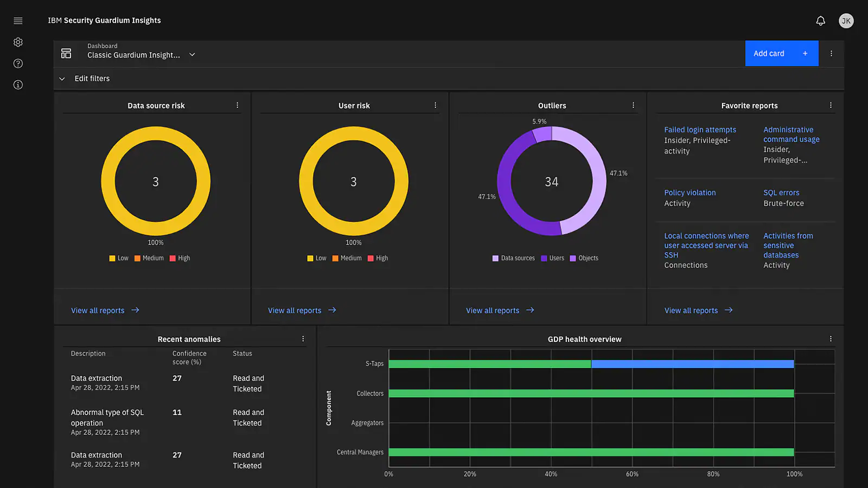The width and height of the screenshot is (868, 488).
Task: Click the Add card button
Action: (782, 53)
